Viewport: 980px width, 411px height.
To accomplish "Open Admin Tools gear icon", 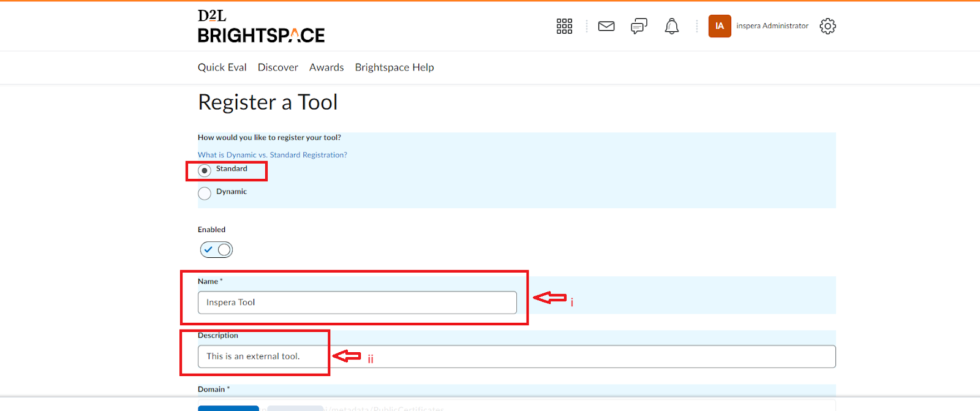I will coord(827,26).
